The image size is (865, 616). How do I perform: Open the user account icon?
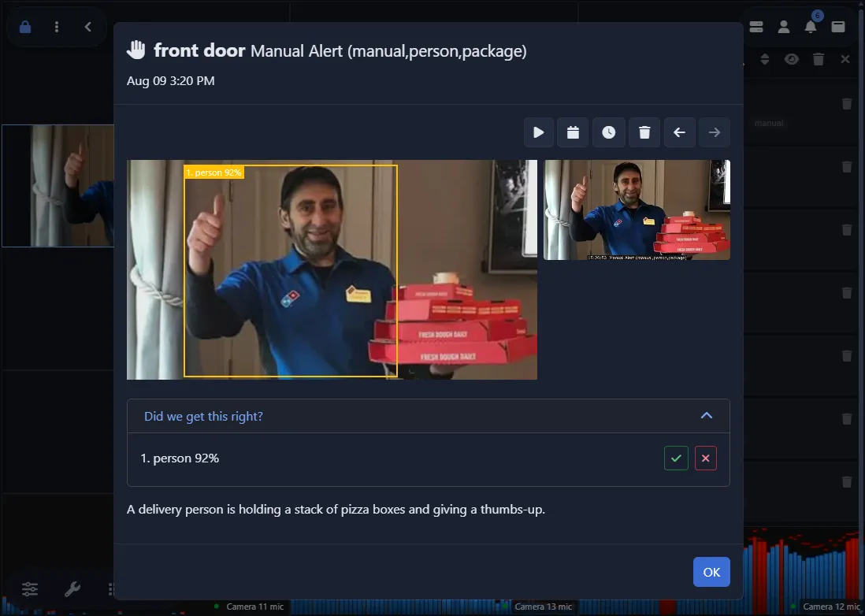point(783,27)
